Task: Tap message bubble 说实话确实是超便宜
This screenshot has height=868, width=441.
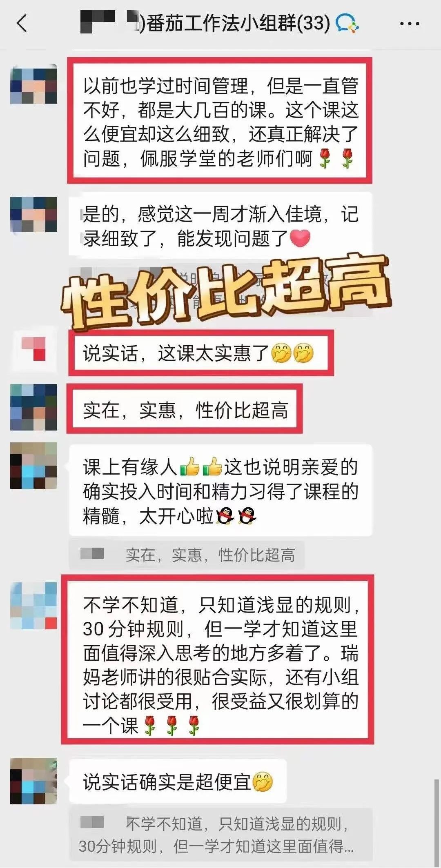Action: pyautogui.click(x=178, y=781)
